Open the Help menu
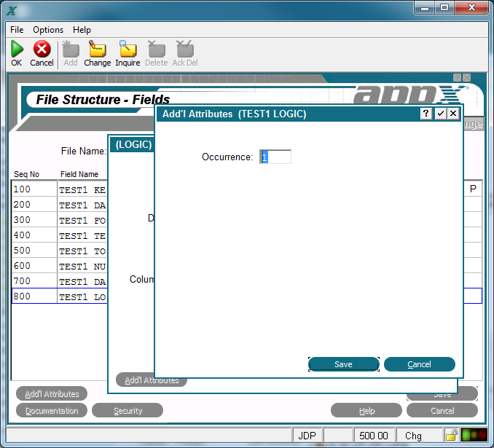 pos(82,30)
